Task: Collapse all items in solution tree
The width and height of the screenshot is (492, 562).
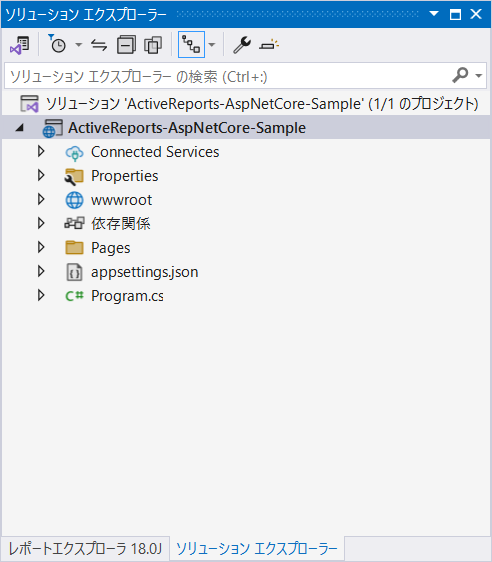Action: pos(126,45)
